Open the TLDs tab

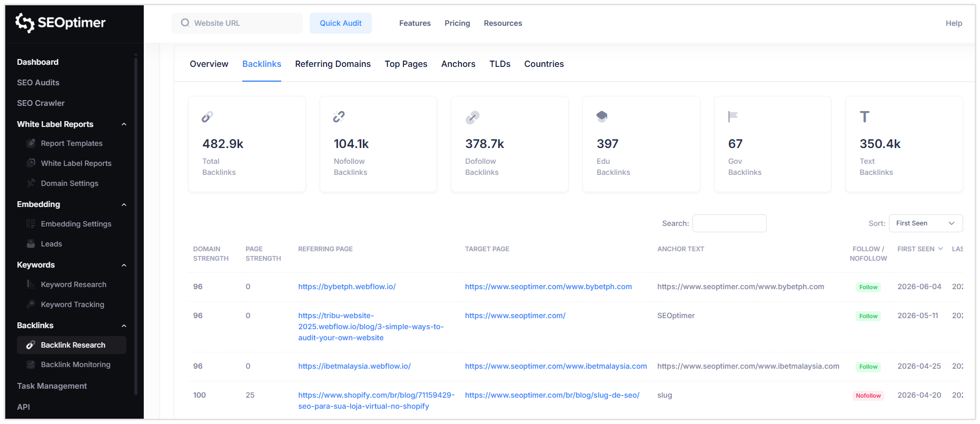(500, 64)
